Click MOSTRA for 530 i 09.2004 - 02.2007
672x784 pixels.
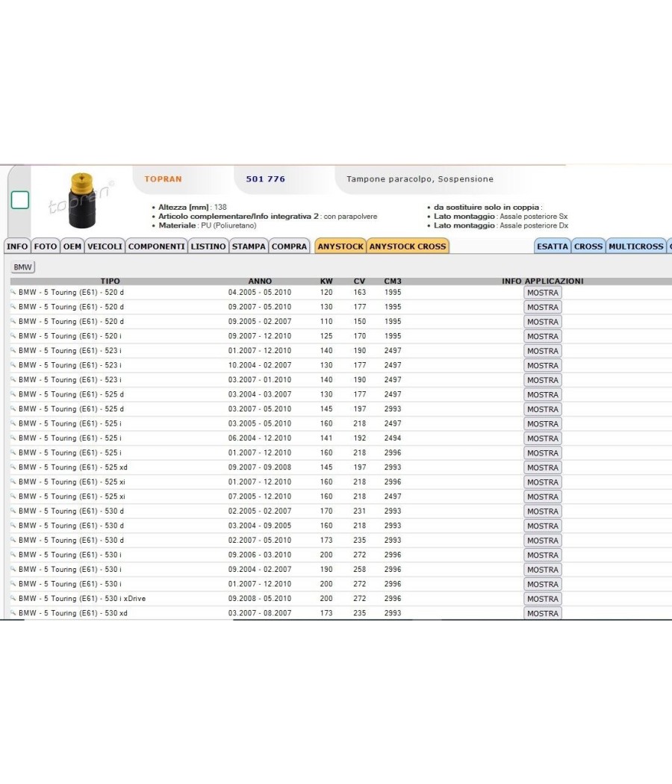(543, 570)
